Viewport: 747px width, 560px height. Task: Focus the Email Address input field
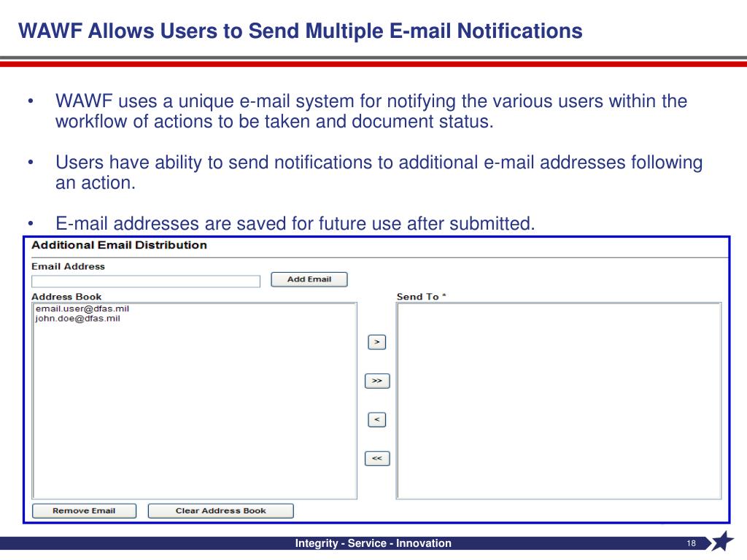click(x=146, y=281)
